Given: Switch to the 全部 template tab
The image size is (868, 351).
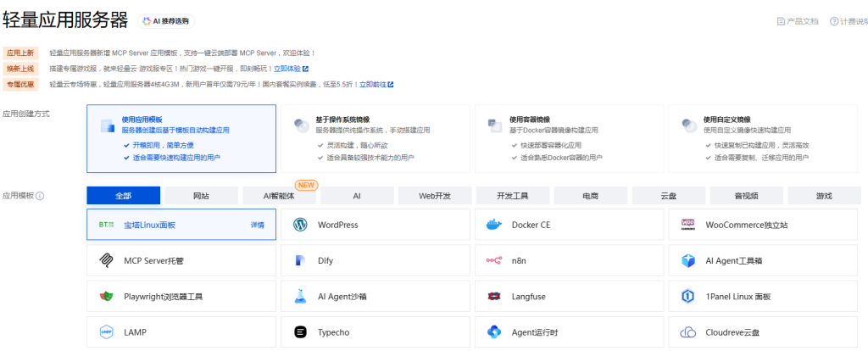Looking at the screenshot, I should coord(124,196).
